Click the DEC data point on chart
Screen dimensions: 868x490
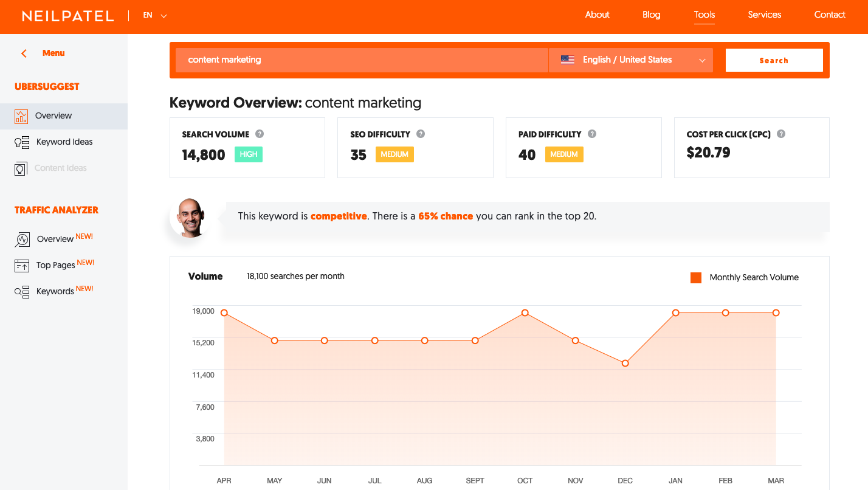[625, 364]
